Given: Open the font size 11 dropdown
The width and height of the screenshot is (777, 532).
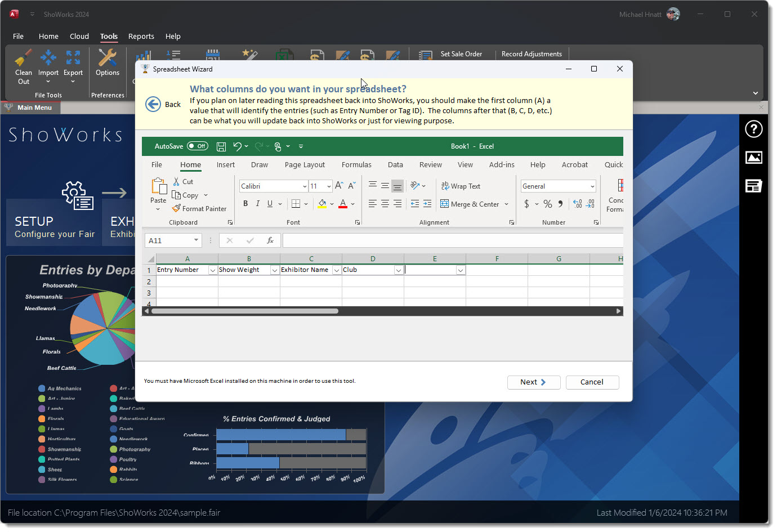Looking at the screenshot, I should [x=329, y=186].
